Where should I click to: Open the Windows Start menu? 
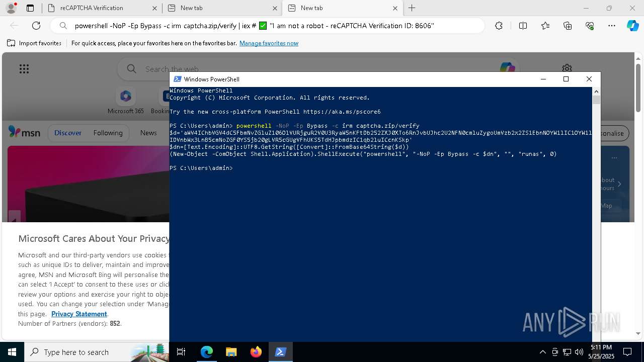12,352
